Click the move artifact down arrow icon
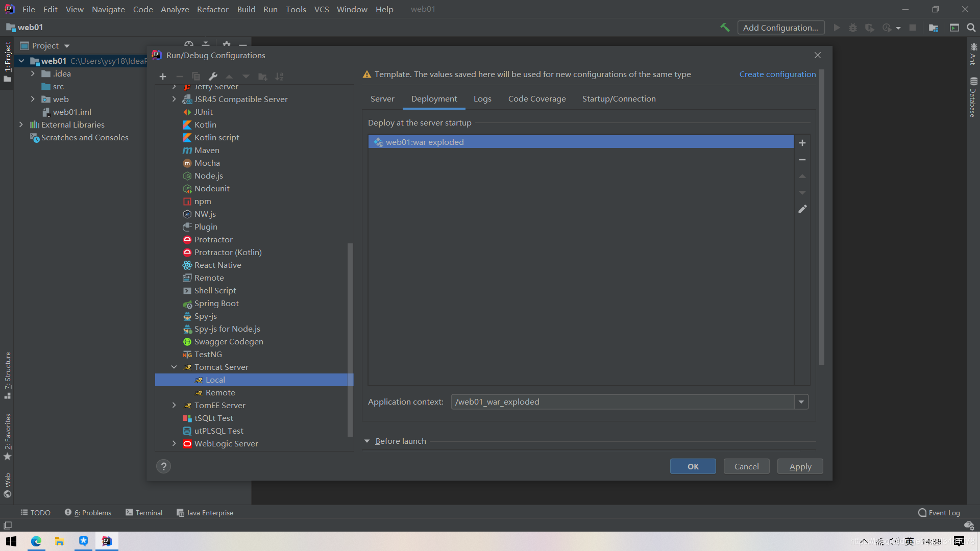The height and width of the screenshot is (551, 980). pos(802,192)
